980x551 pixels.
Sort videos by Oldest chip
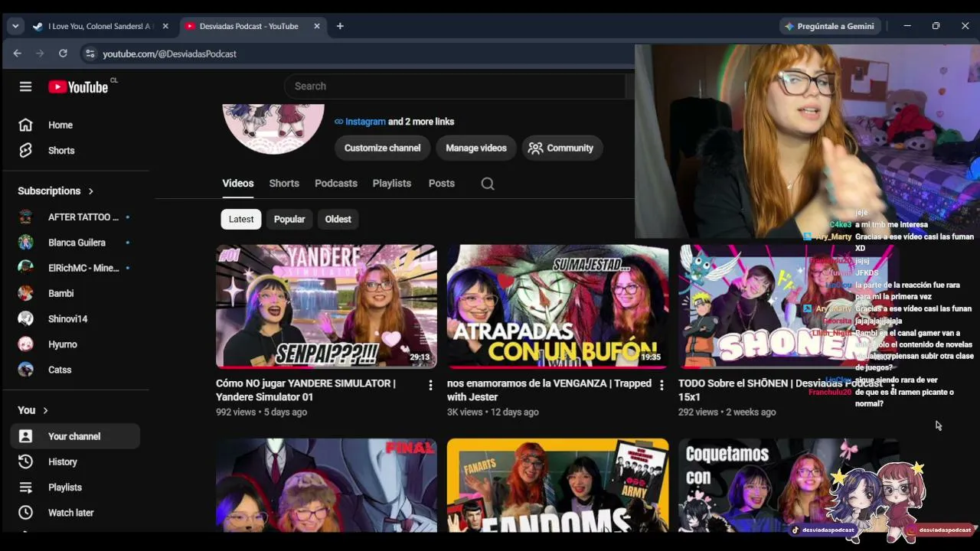338,219
